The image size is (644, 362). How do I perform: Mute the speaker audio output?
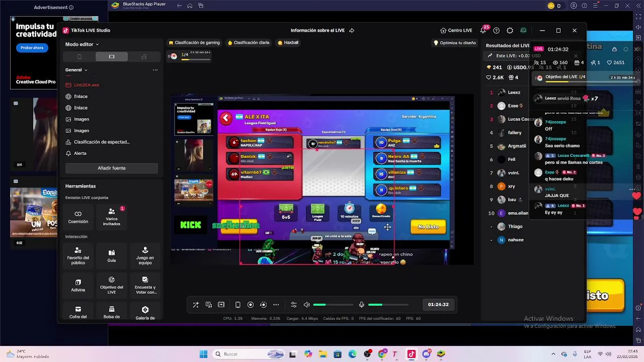[x=306, y=305]
